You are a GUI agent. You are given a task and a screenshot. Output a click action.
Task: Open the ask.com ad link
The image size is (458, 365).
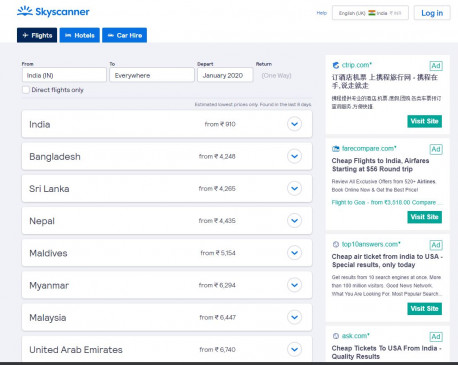pos(355,336)
